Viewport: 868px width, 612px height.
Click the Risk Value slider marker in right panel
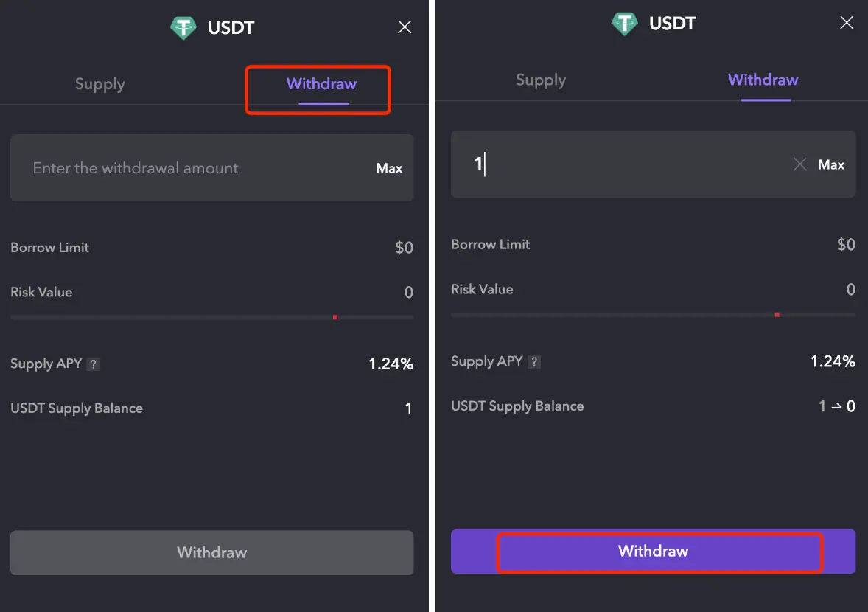click(777, 314)
